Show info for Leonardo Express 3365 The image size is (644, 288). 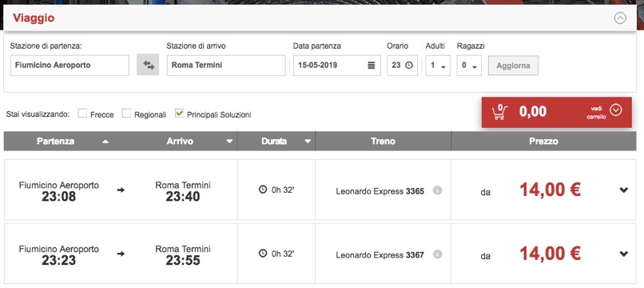437,190
